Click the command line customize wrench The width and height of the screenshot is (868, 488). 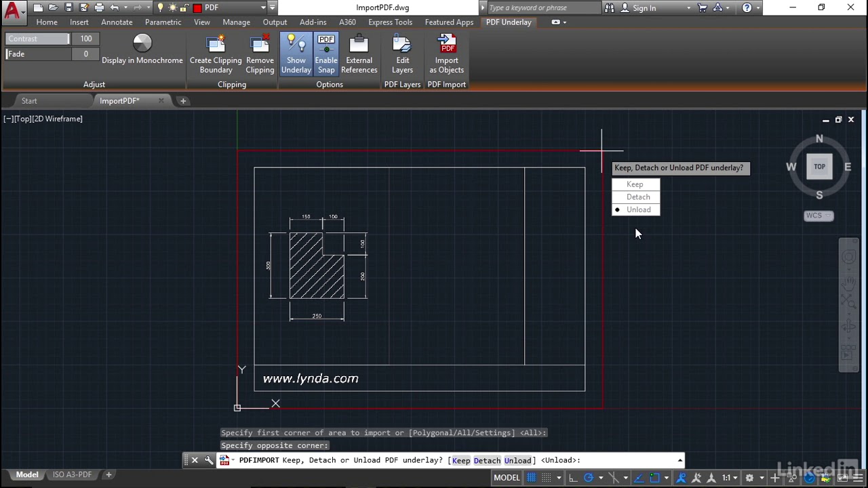pos(209,460)
